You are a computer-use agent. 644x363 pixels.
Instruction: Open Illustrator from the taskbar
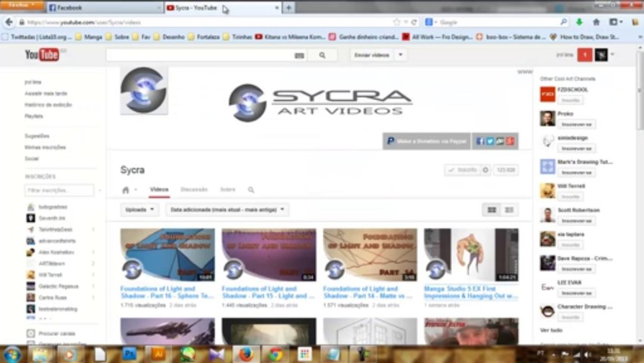pos(158,354)
